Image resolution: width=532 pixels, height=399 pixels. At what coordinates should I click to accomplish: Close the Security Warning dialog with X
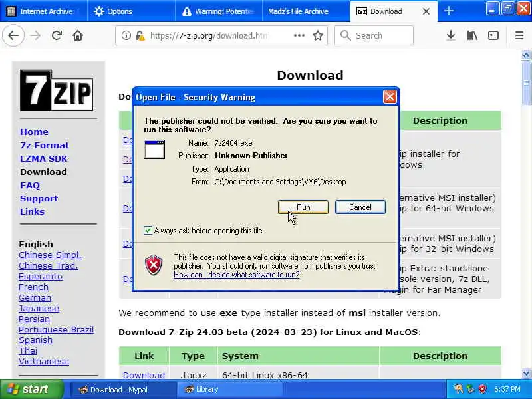tap(390, 97)
